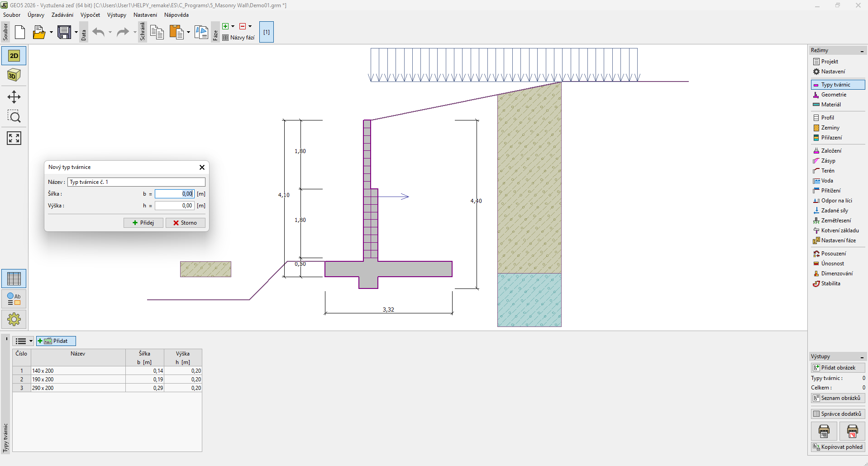Expand the save file dropdown arrow
868x466 pixels.
pyautogui.click(x=76, y=32)
